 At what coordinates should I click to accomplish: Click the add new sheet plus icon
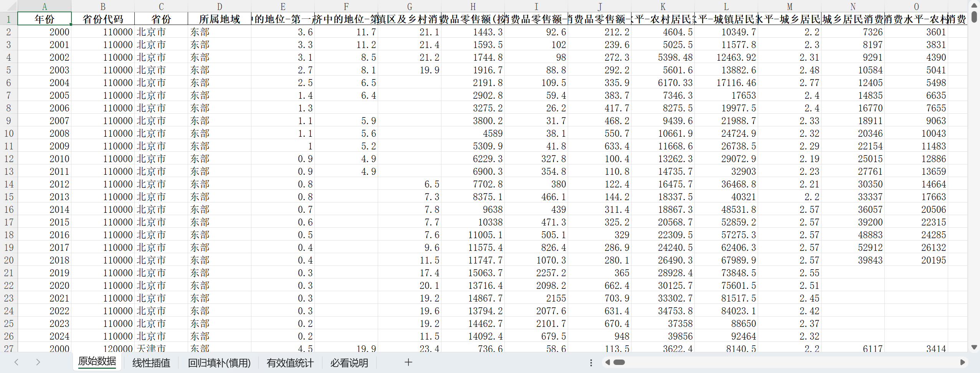point(408,362)
